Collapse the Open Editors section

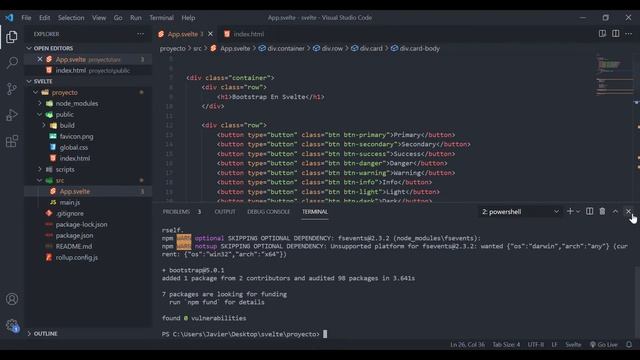pyautogui.click(x=29, y=48)
